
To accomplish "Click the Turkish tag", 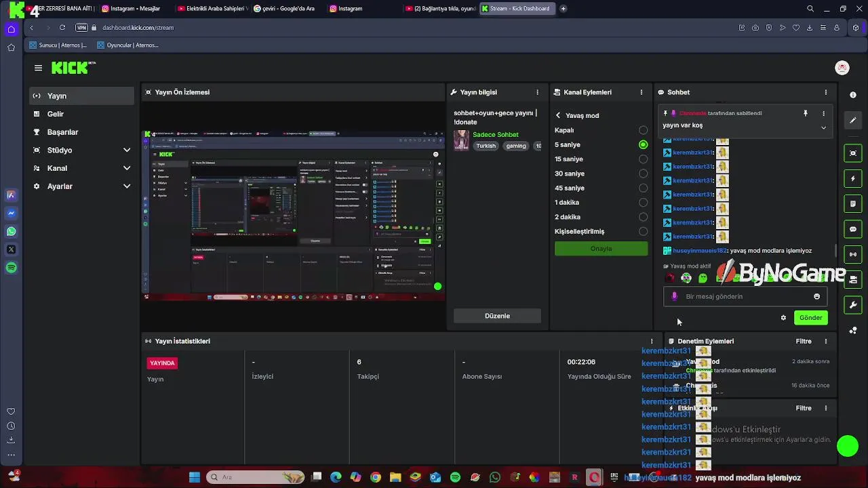I will tap(486, 146).
